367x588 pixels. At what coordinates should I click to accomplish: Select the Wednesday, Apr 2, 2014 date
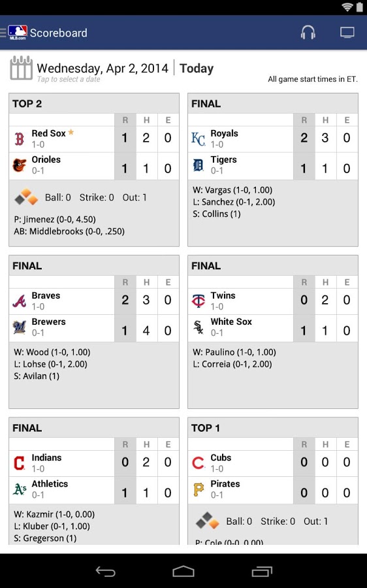103,68
